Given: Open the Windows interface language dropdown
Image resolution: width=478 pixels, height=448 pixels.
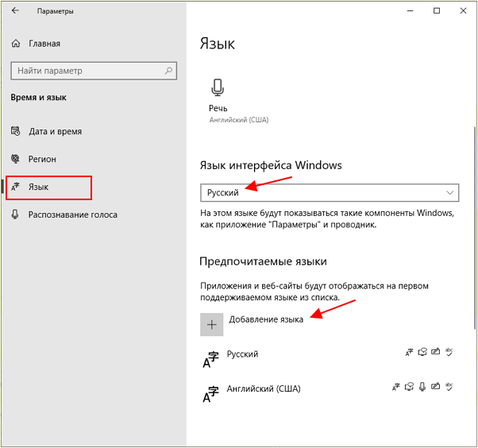Looking at the screenshot, I should 330,193.
